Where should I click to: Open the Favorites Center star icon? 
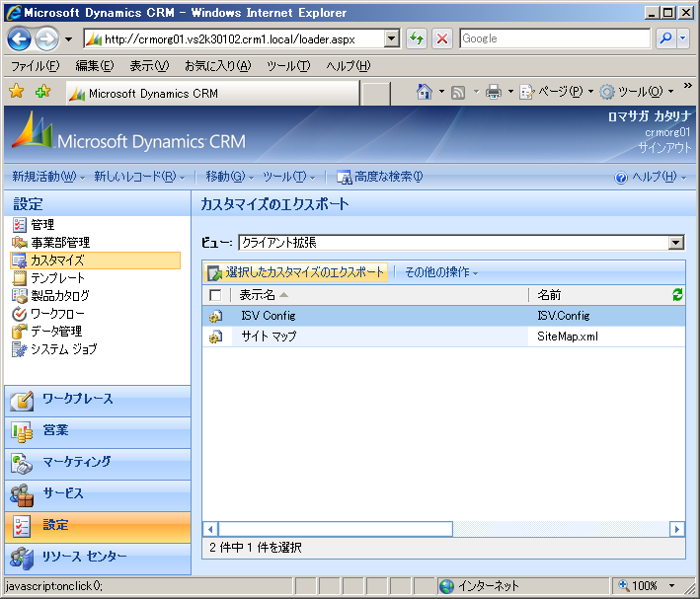click(17, 92)
